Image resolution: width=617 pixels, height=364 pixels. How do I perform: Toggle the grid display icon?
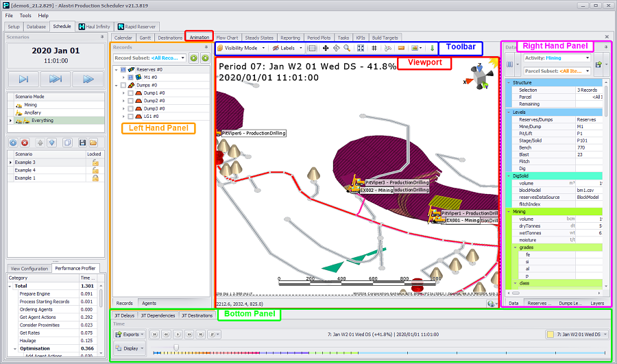pyautogui.click(x=374, y=49)
